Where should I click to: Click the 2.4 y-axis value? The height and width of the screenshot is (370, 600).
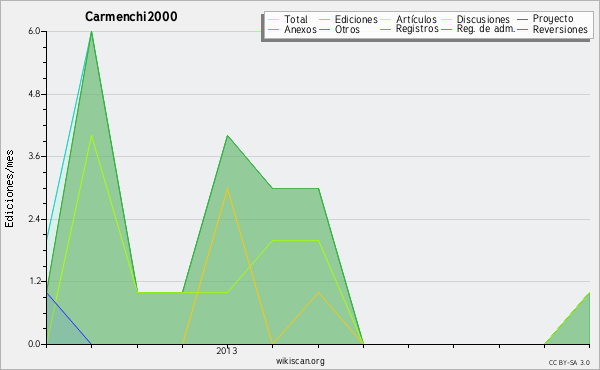34,219
